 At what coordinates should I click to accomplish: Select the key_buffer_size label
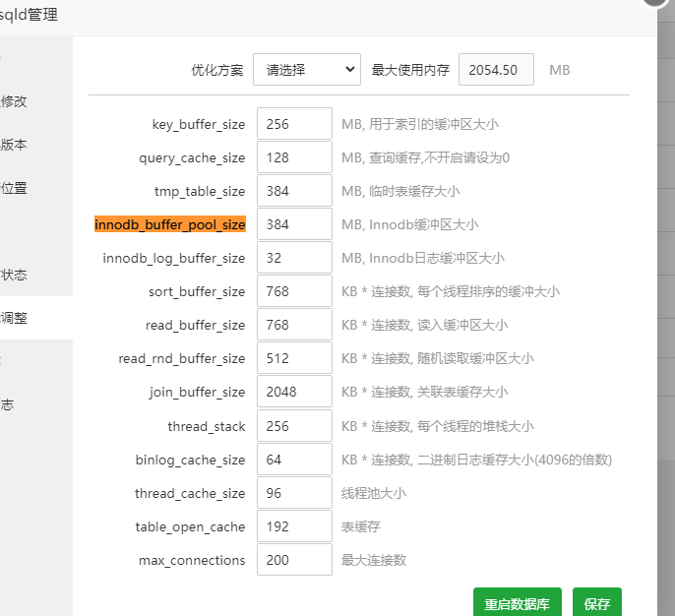click(x=199, y=124)
